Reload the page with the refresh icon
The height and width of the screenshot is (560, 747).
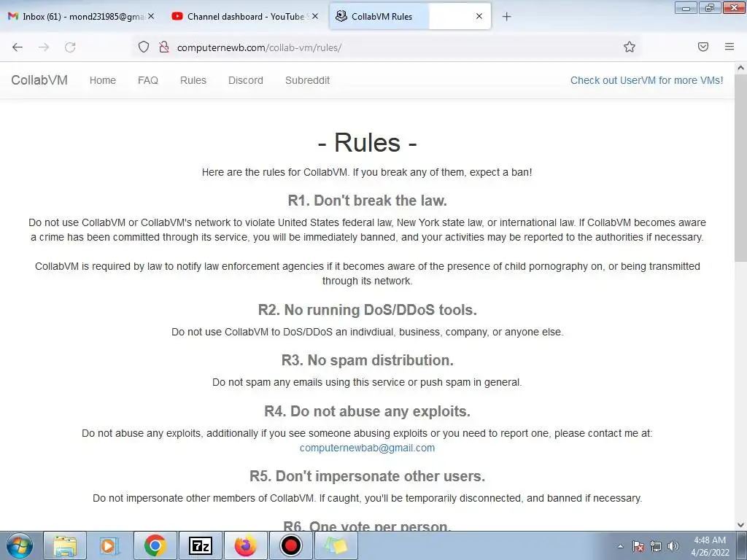[70, 47]
